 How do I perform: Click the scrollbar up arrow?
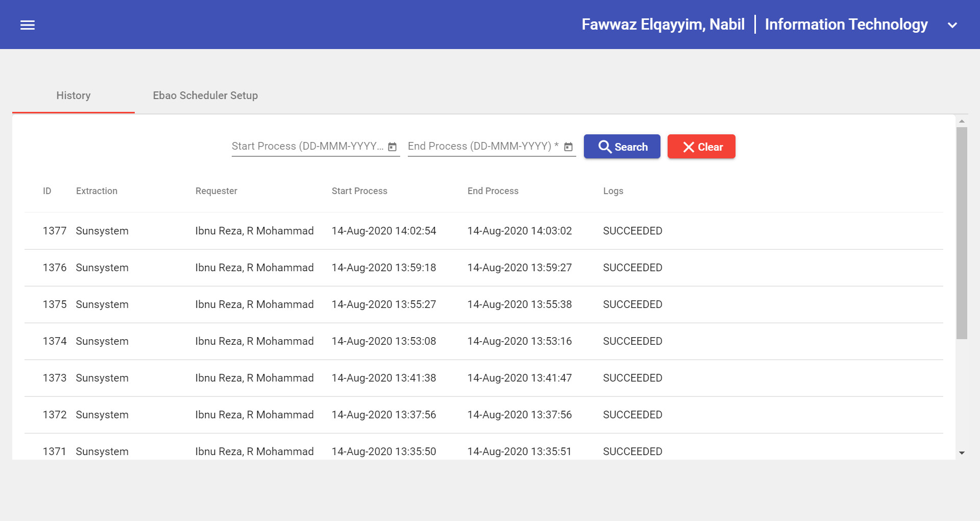click(x=962, y=122)
